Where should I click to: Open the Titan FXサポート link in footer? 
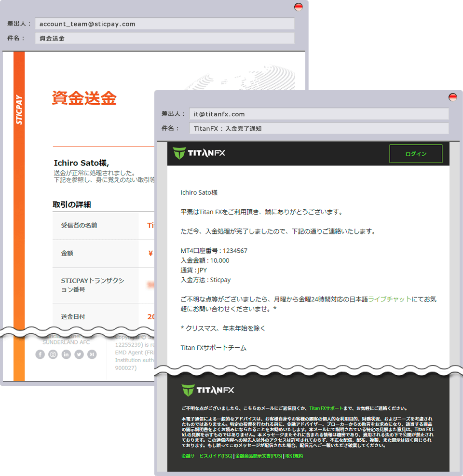[326, 408]
